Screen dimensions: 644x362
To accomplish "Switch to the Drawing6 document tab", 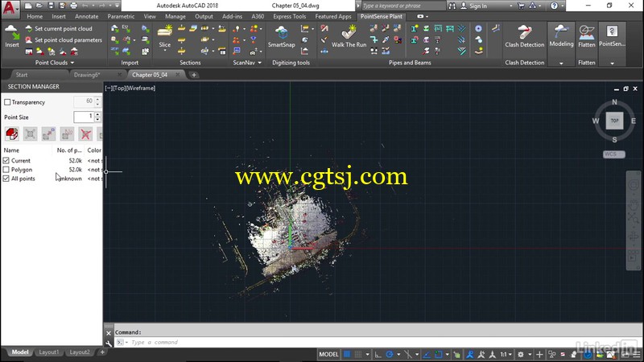I will [x=87, y=75].
